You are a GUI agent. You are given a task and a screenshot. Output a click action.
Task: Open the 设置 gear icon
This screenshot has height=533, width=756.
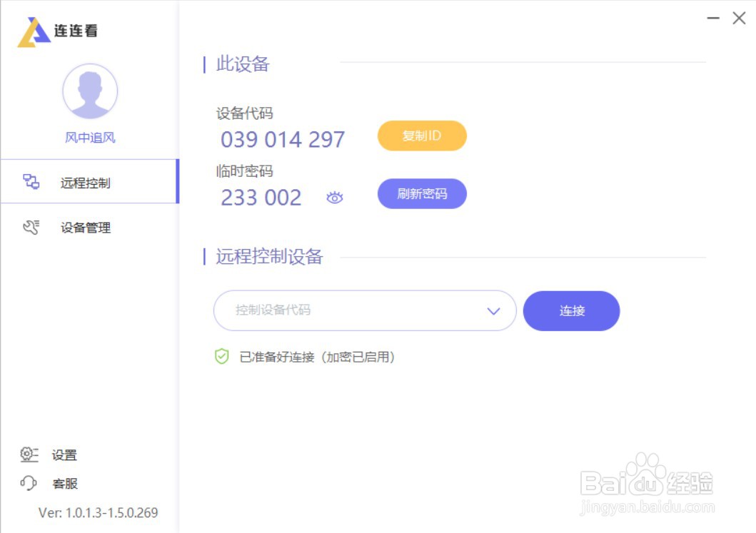coord(29,455)
